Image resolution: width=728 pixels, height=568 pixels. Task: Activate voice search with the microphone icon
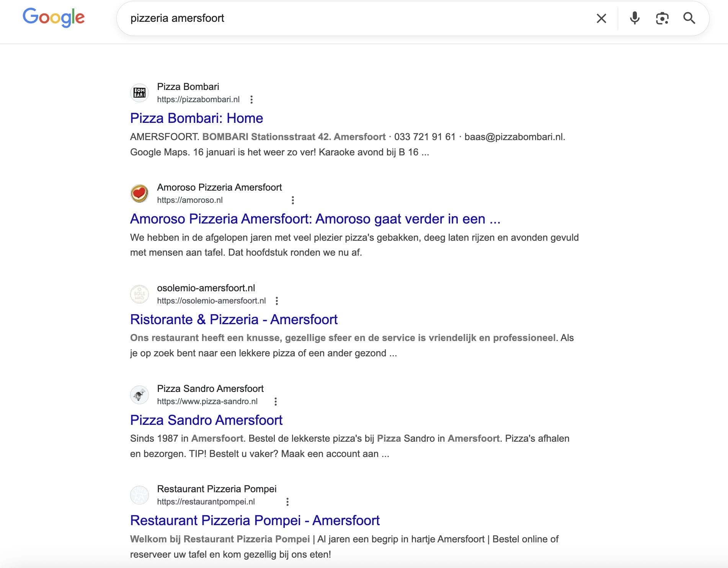pyautogui.click(x=635, y=18)
